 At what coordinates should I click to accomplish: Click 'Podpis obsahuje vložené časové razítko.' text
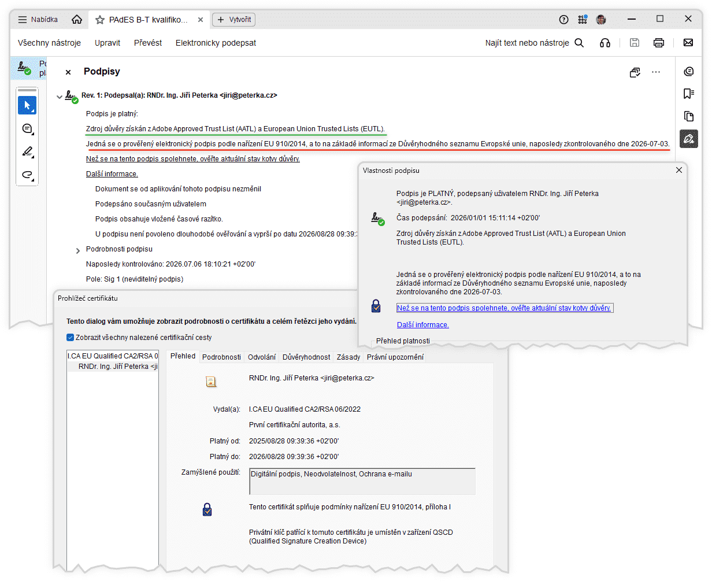point(159,219)
